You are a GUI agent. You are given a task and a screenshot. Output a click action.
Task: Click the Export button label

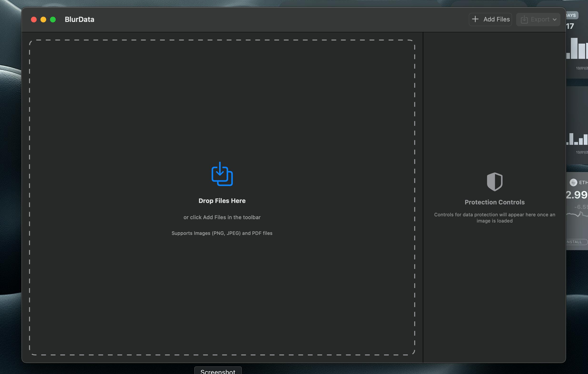click(540, 19)
